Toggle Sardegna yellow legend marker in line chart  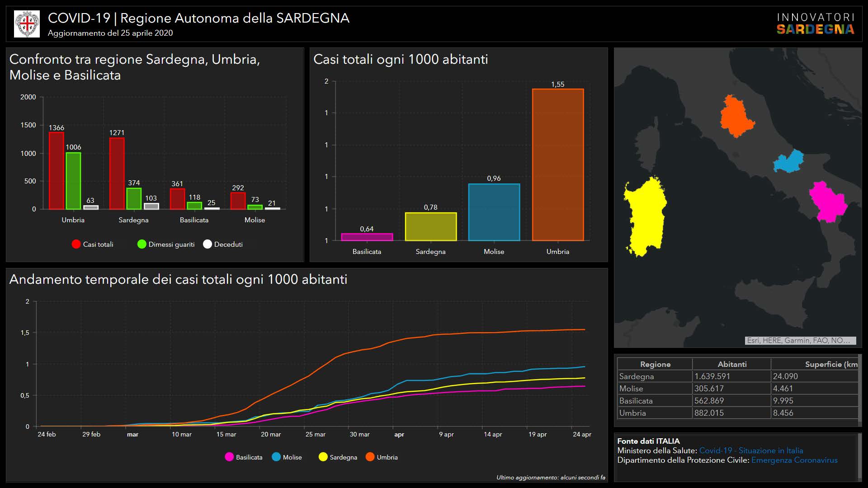[x=323, y=457]
